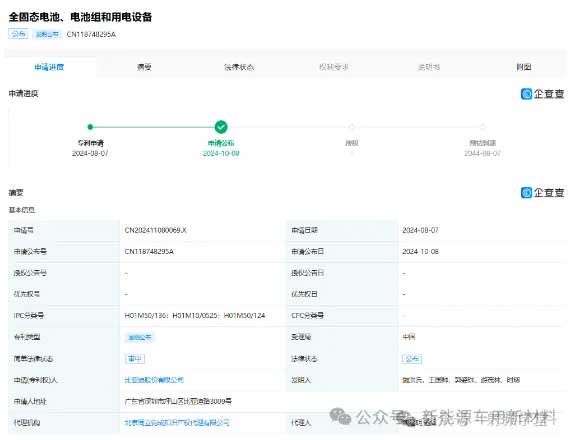Switch to the 申请进度 tab
This screenshot has height=440, width=575.
point(49,67)
